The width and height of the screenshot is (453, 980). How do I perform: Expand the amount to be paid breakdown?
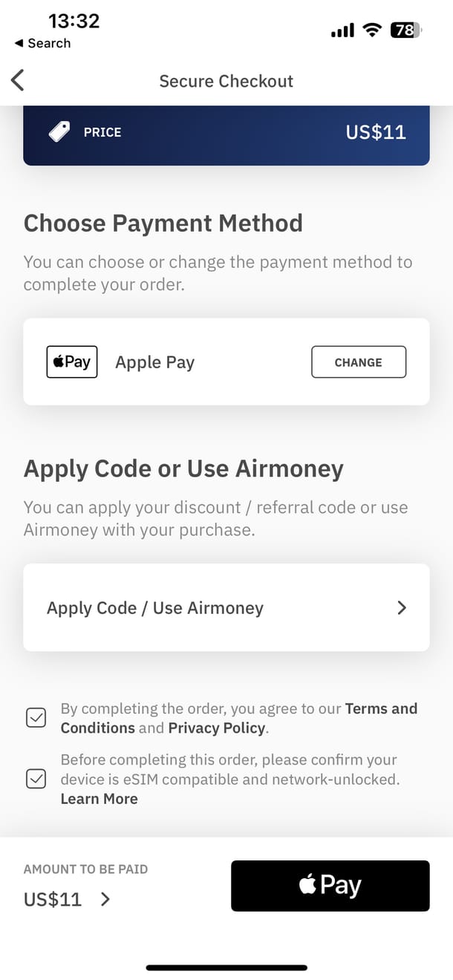click(105, 899)
